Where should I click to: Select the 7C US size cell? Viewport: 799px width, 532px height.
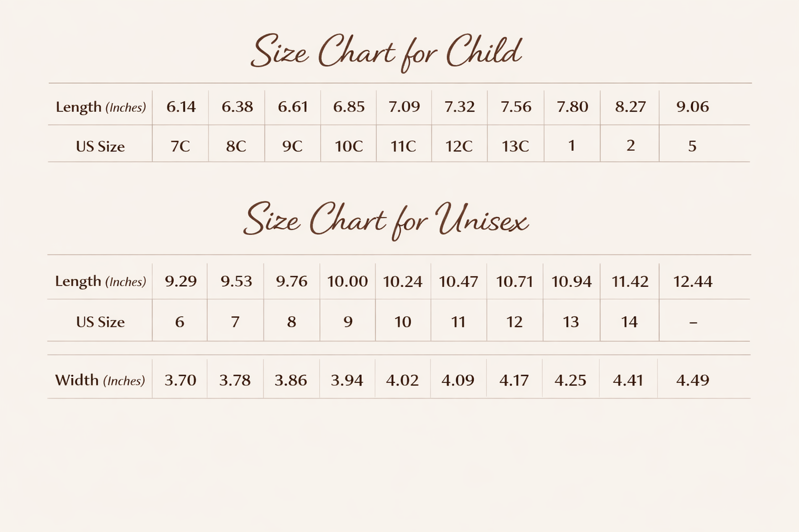coord(180,146)
